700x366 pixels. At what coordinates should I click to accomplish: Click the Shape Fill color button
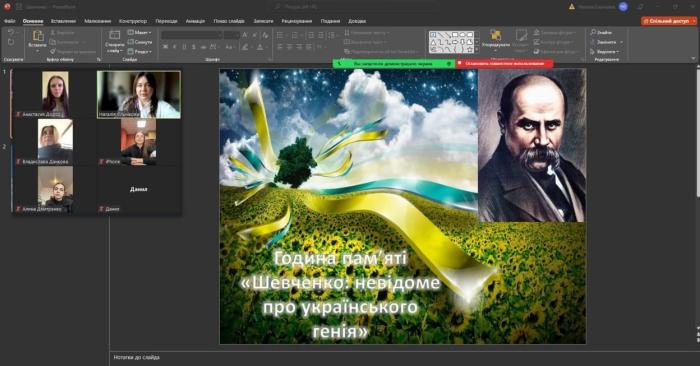click(537, 33)
